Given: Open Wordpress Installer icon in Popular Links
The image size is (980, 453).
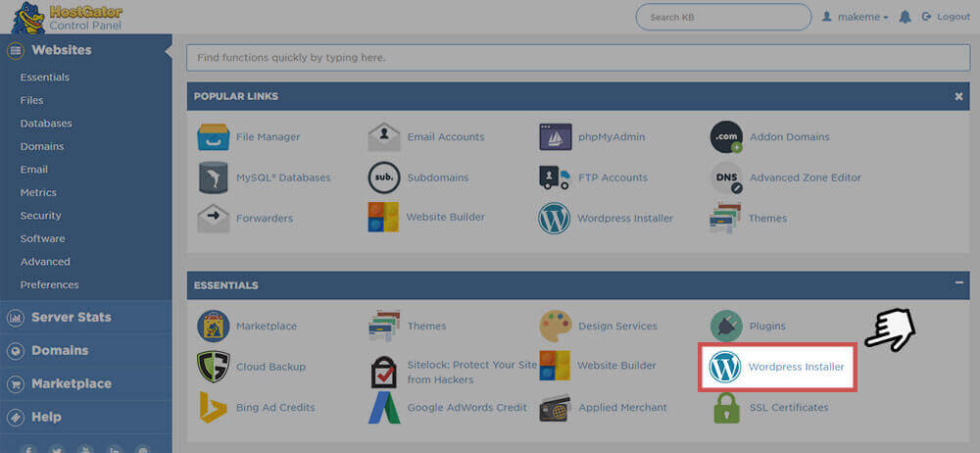Looking at the screenshot, I should point(555,219).
